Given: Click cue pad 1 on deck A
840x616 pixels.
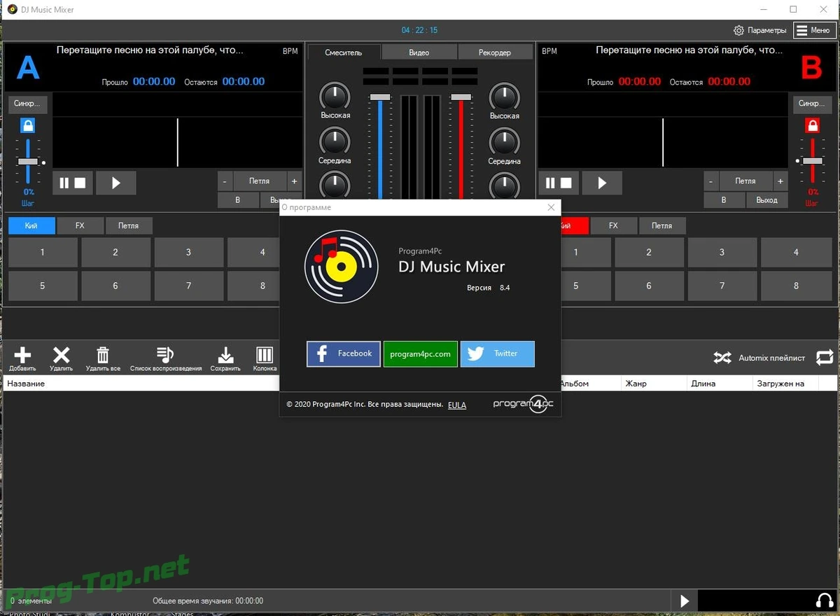Looking at the screenshot, I should point(43,252).
